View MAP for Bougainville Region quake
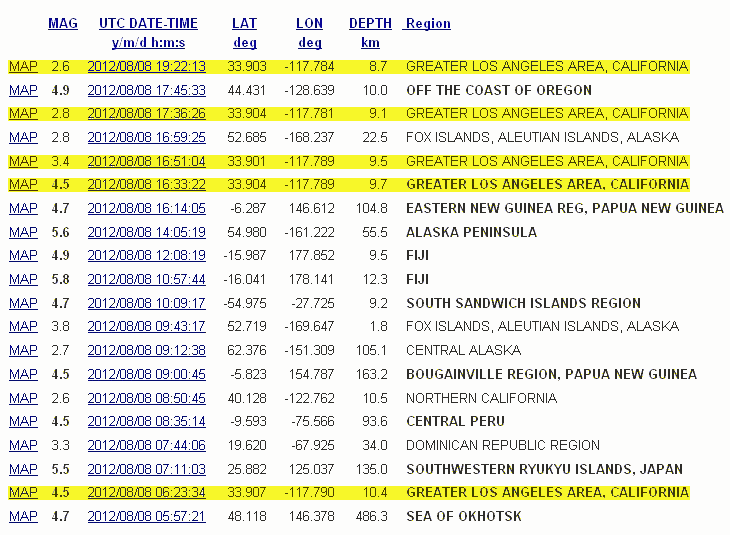This screenshot has height=535, width=730. coord(23,374)
